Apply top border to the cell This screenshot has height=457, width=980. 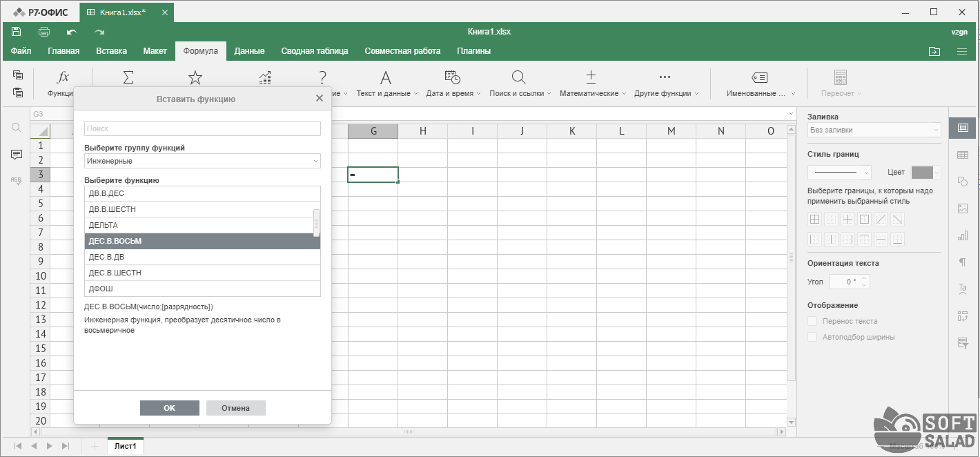[x=865, y=240]
